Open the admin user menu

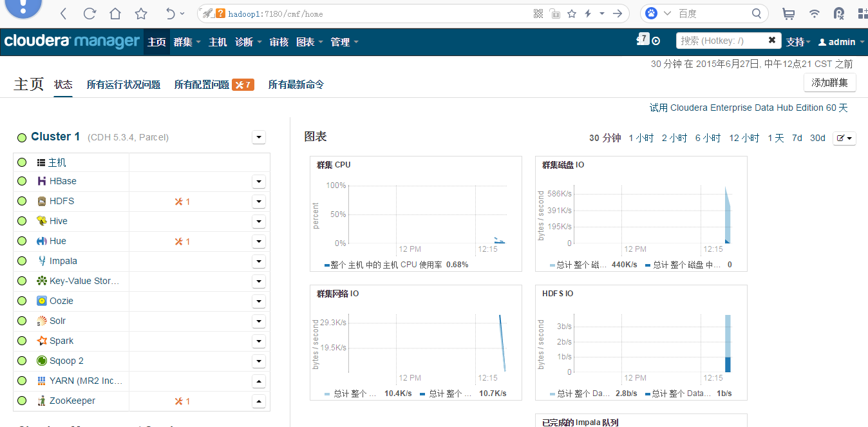[x=836, y=42]
